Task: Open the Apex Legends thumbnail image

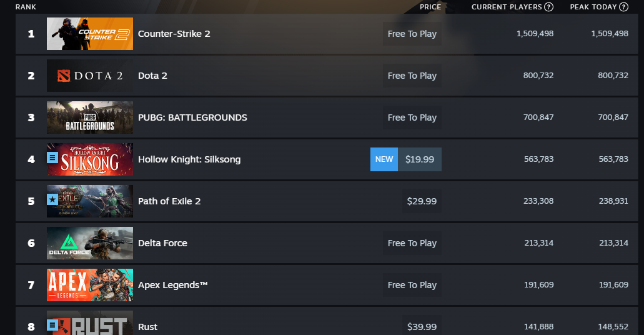Action: pyautogui.click(x=90, y=285)
